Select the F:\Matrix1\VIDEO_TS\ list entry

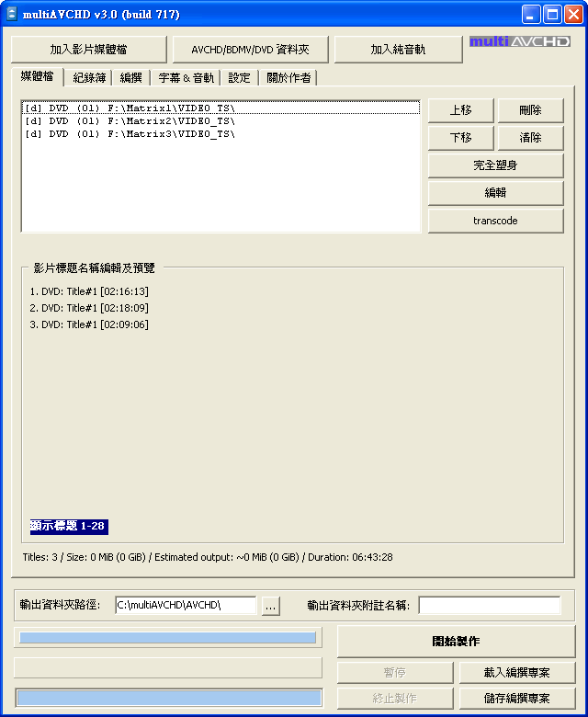pos(220,108)
